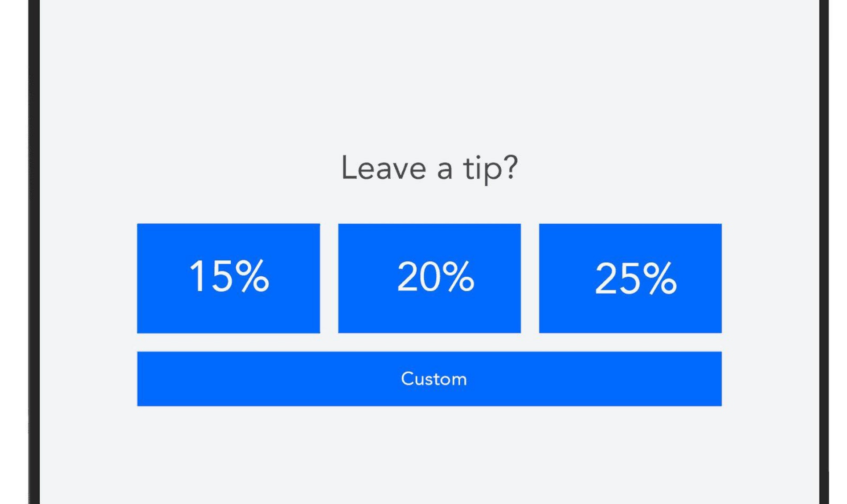Enter a custom tip amount via Custom
Image resolution: width=847 pixels, height=504 pixels.
[429, 379]
